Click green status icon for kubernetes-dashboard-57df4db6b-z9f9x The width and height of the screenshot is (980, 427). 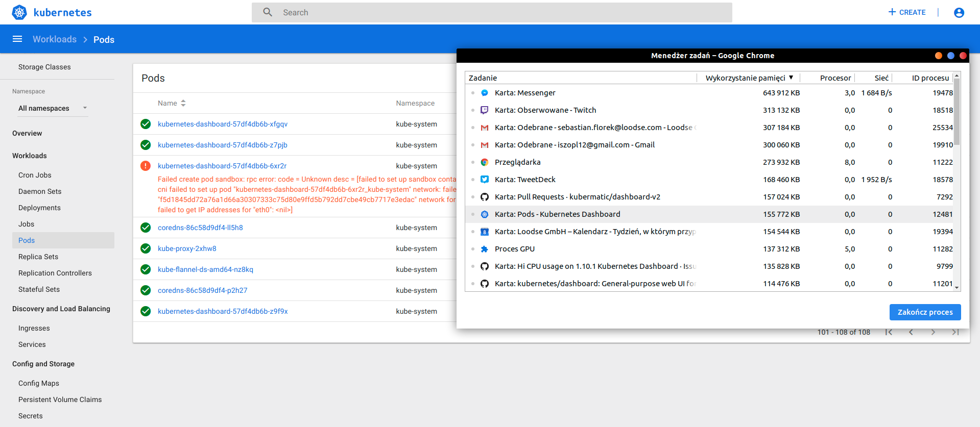click(x=146, y=311)
